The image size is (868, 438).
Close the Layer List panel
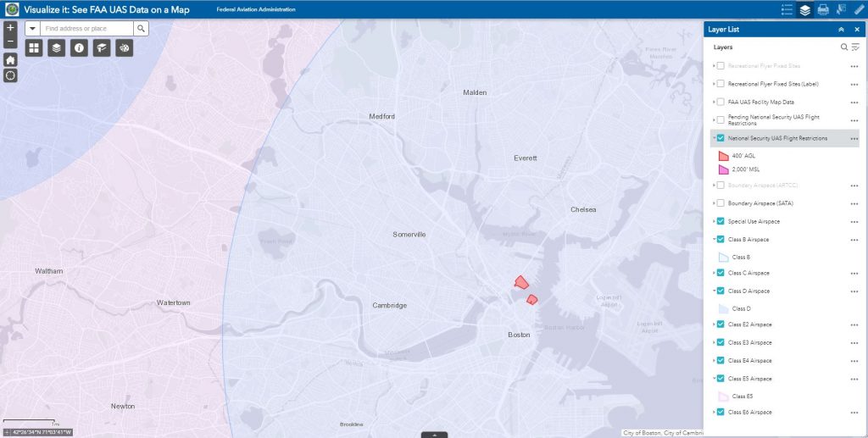point(857,30)
